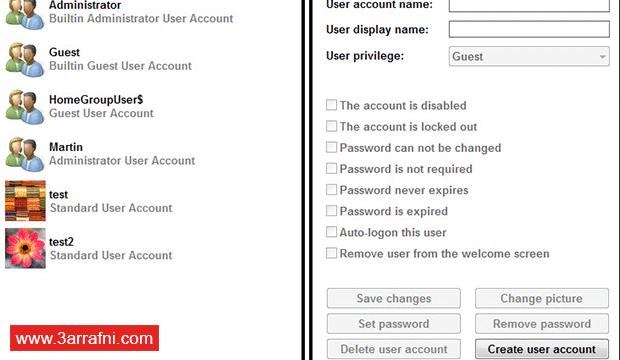
Task: Select the test account picture thumbnail
Action: [25, 201]
